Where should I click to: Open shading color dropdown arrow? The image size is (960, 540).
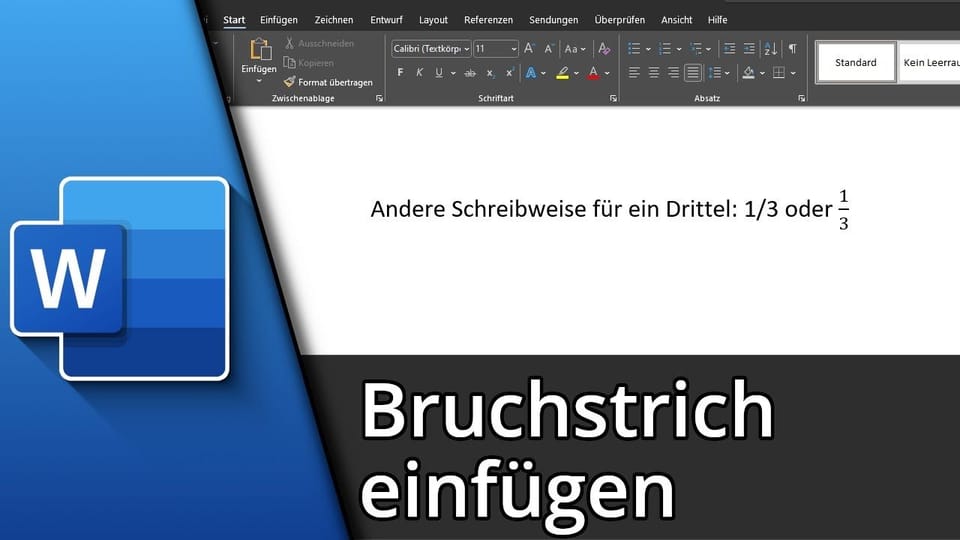tap(762, 73)
